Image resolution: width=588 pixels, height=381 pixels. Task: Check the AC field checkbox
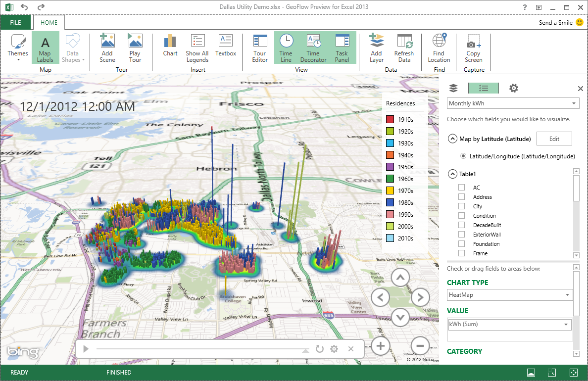click(x=461, y=187)
